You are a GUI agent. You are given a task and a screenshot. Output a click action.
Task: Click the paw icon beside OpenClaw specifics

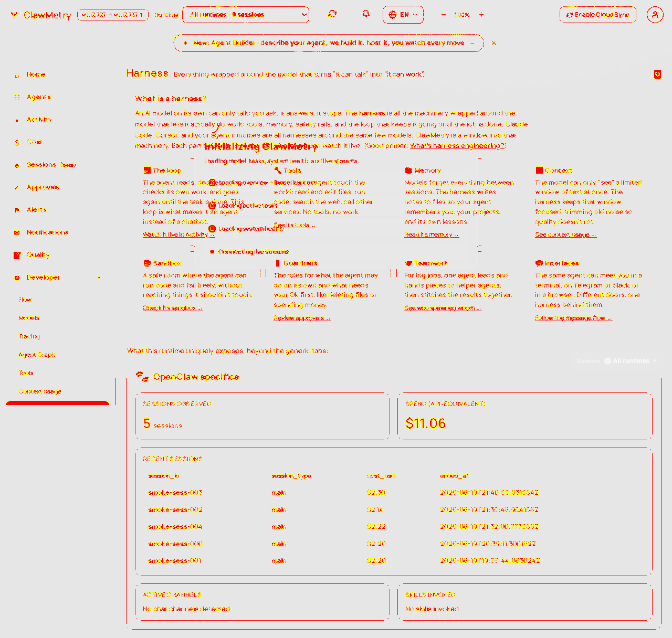coord(142,376)
